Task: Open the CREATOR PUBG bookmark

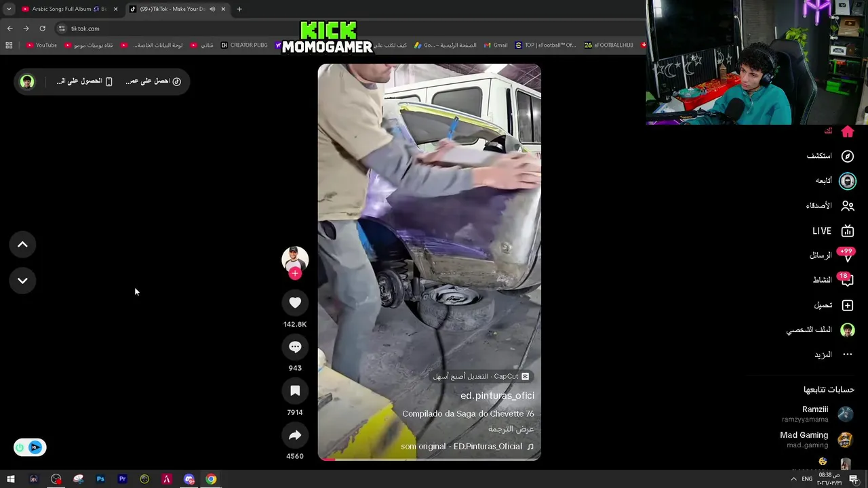Action: 244,45
